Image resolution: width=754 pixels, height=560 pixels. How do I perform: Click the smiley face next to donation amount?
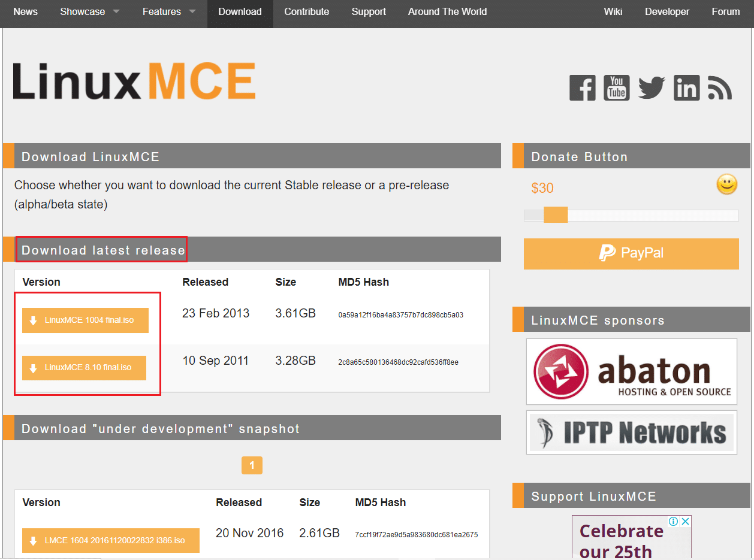point(726,184)
